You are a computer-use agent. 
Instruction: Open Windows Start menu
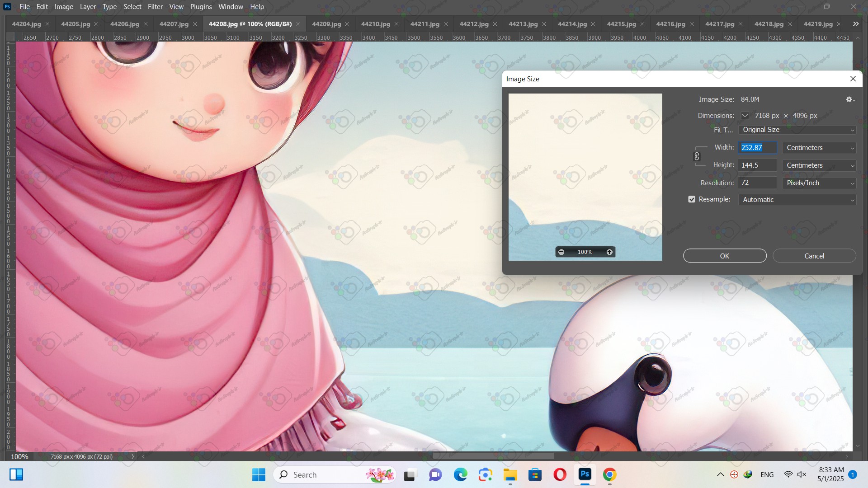click(x=259, y=475)
